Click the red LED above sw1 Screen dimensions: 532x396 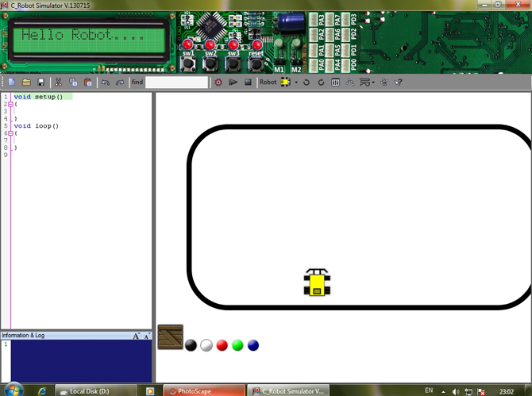187,44
